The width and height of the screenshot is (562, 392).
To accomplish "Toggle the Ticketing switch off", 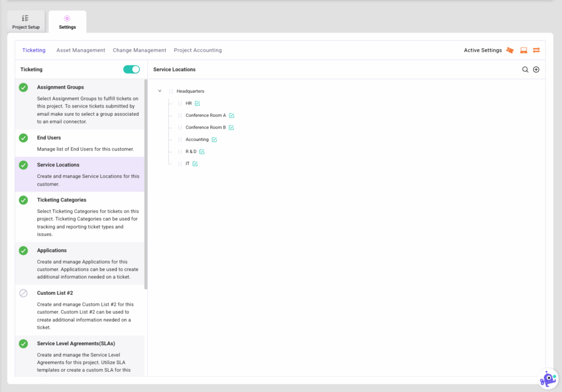I will [x=132, y=70].
